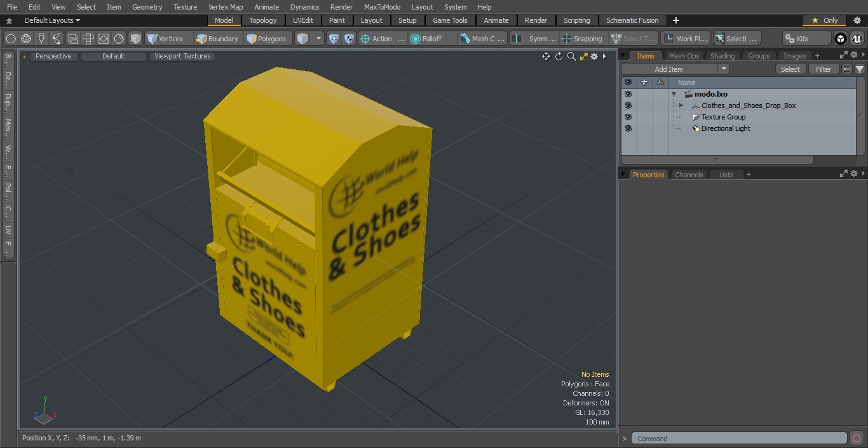Click the Unreal Engine icon
This screenshot has height=448, width=868.
pyautogui.click(x=857, y=39)
